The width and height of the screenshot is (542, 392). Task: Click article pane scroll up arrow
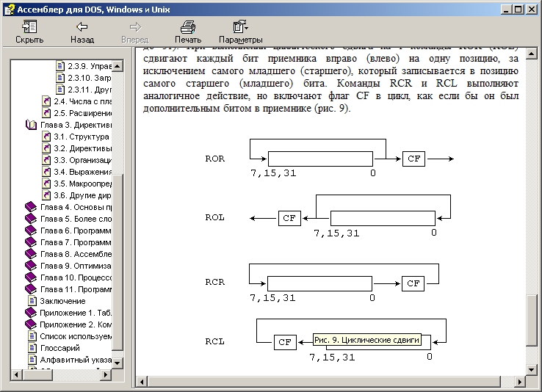point(531,54)
